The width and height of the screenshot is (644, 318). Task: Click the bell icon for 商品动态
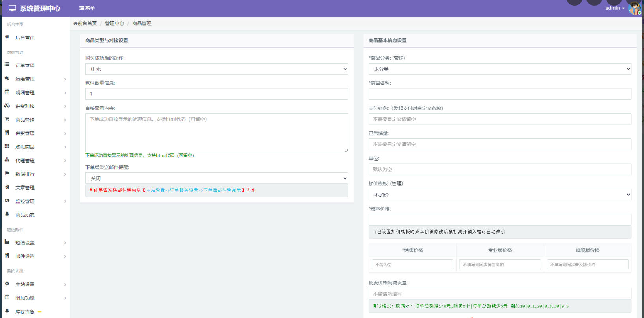pyautogui.click(x=7, y=214)
